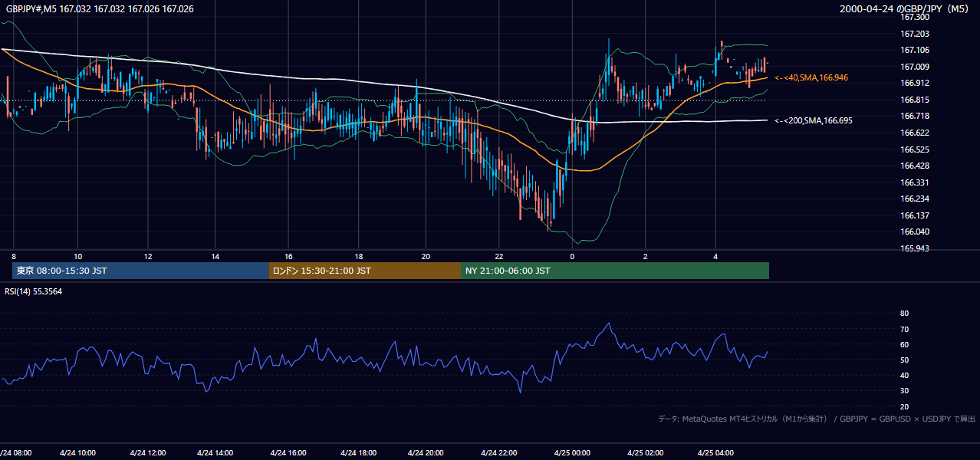Select the 40 SMA label 166.946
Viewport: 980px width, 460px height.
tap(811, 78)
